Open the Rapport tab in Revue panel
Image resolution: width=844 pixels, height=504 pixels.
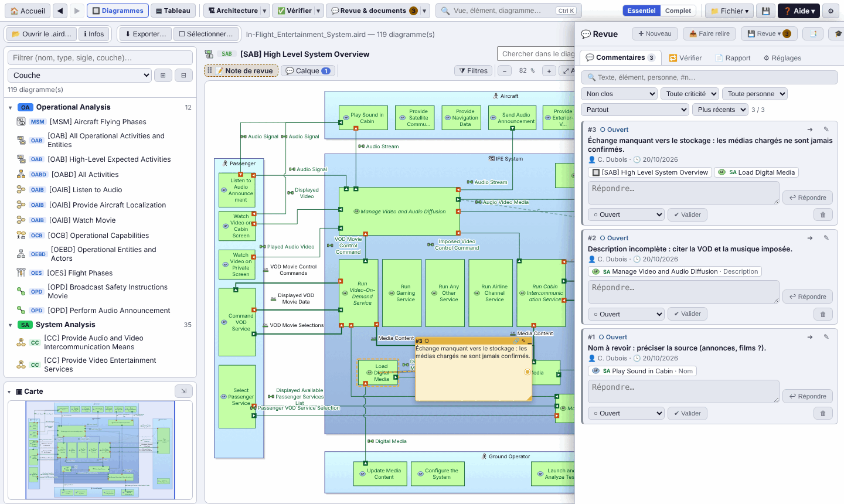coord(733,58)
